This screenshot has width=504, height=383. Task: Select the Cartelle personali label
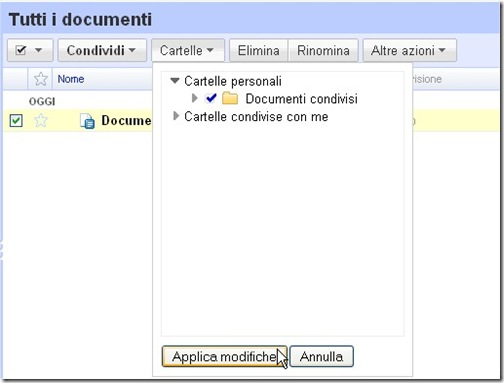pos(233,81)
